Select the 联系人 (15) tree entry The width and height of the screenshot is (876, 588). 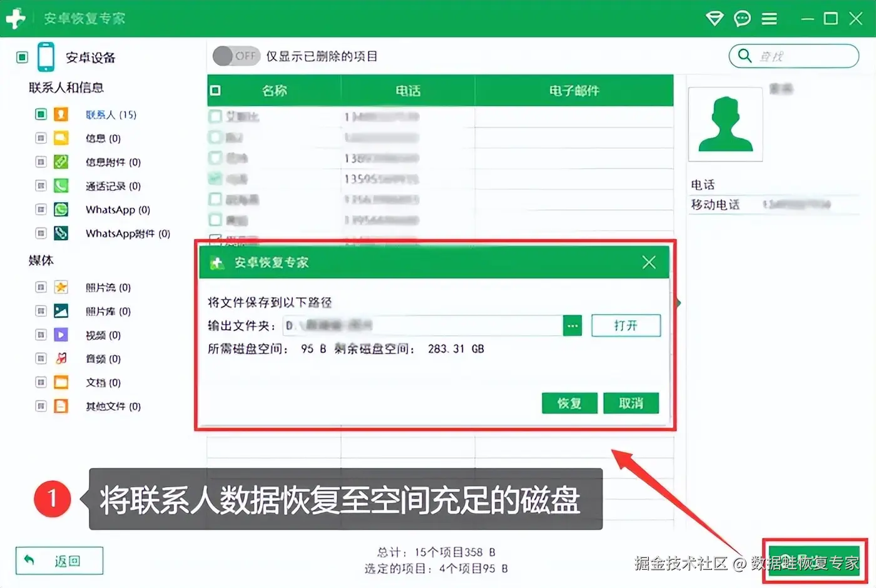111,114
